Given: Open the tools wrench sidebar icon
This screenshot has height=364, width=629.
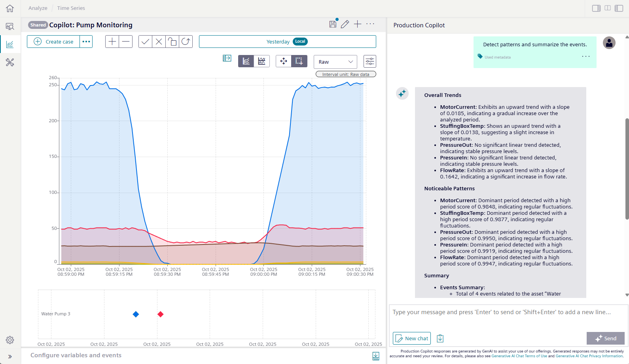Looking at the screenshot, I should click(10, 62).
